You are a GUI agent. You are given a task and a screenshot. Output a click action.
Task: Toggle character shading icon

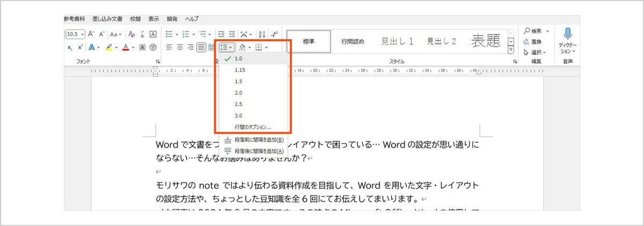click(x=142, y=47)
